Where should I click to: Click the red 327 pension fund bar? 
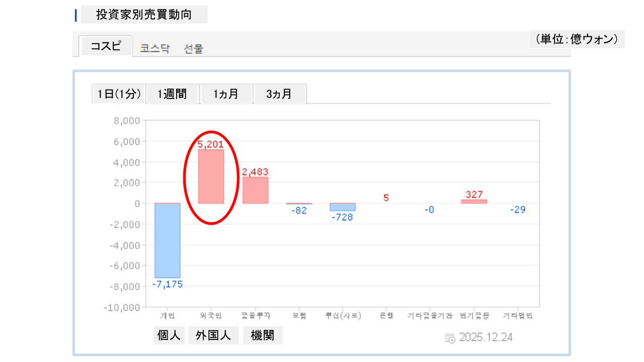[474, 201]
